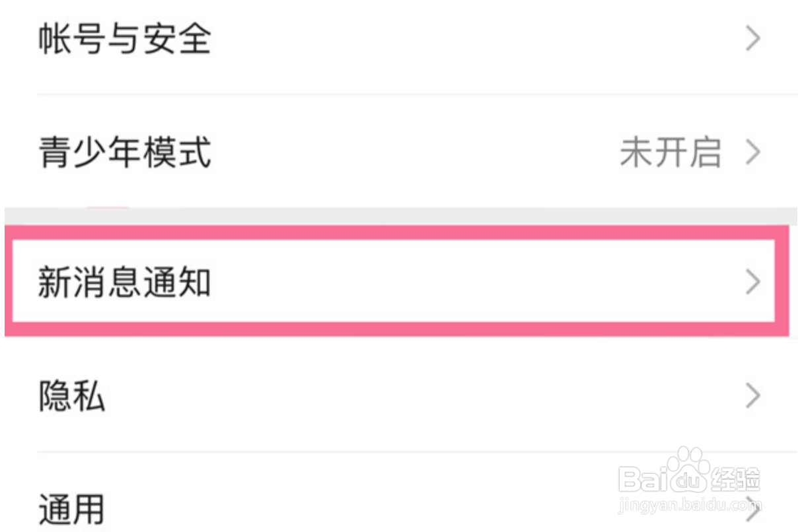The height and width of the screenshot is (532, 806).
Task: Click the chevron icon beside 隐私
Action: [753, 397]
